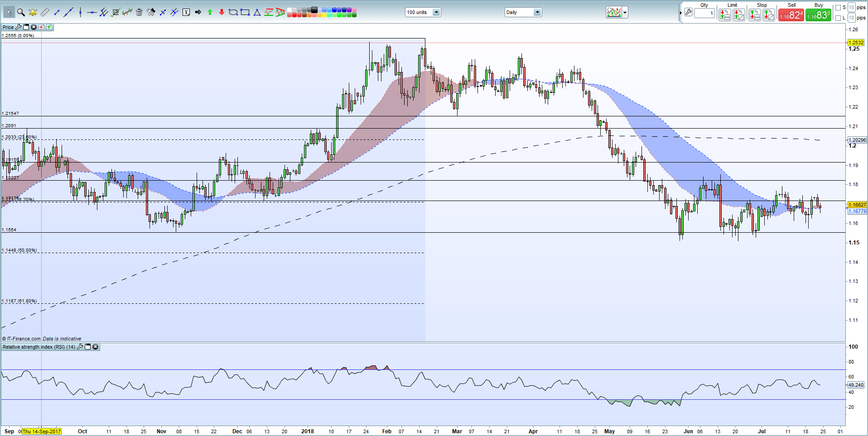The image size is (868, 436).
Task: Maximize the Price panel window icon
Action: pyautogui.click(x=26, y=27)
